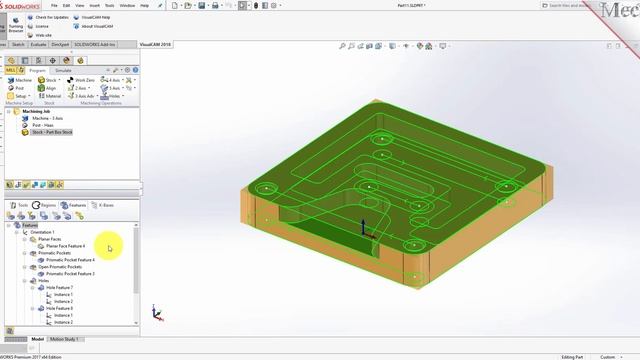Click the features tree vertical scrollbar
Screen dimensions: 640x360
click(x=136, y=261)
